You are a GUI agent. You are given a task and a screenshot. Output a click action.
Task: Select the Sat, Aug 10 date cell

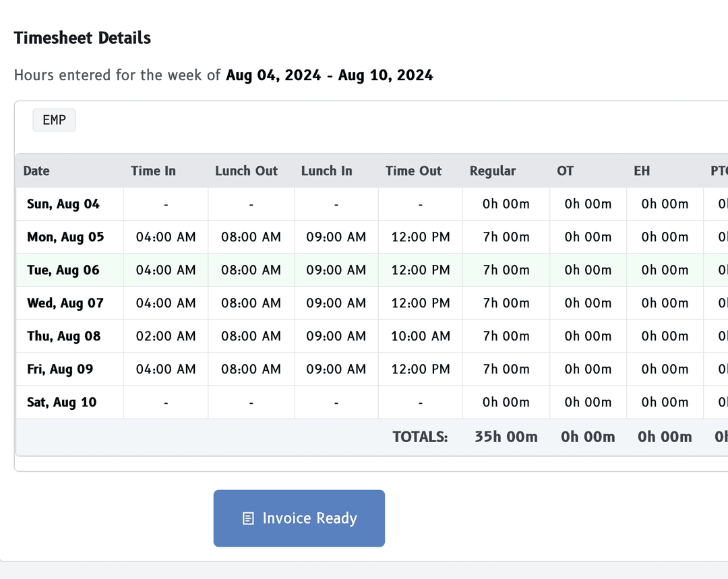tap(62, 402)
